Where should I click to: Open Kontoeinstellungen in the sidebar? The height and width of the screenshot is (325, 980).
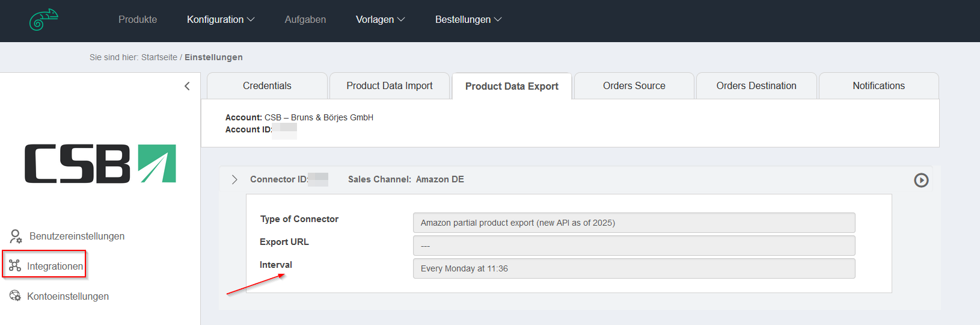(x=68, y=296)
